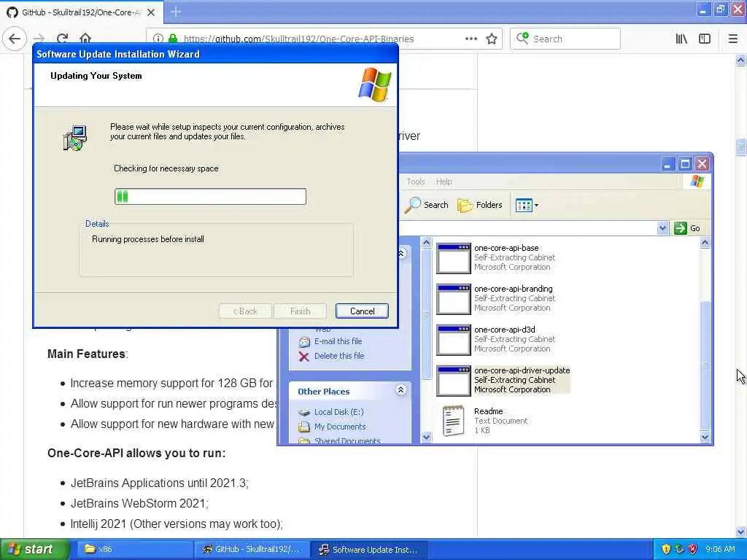
Task: Click the Firefox back arrow button
Action: [x=15, y=39]
